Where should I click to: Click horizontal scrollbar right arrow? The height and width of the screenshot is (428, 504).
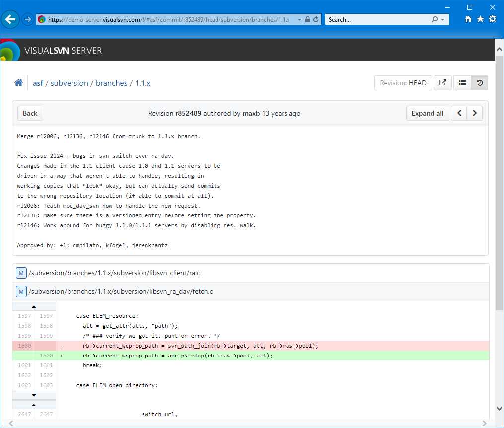click(x=485, y=423)
